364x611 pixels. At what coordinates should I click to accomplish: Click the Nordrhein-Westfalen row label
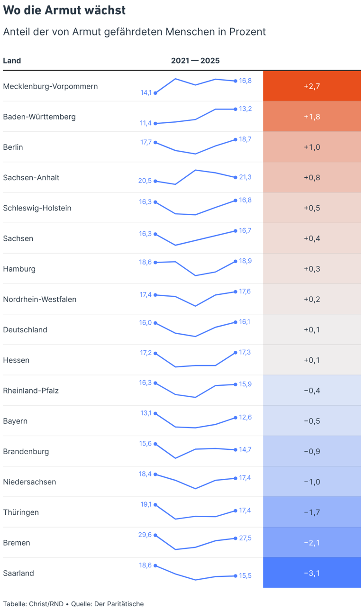tap(40, 299)
